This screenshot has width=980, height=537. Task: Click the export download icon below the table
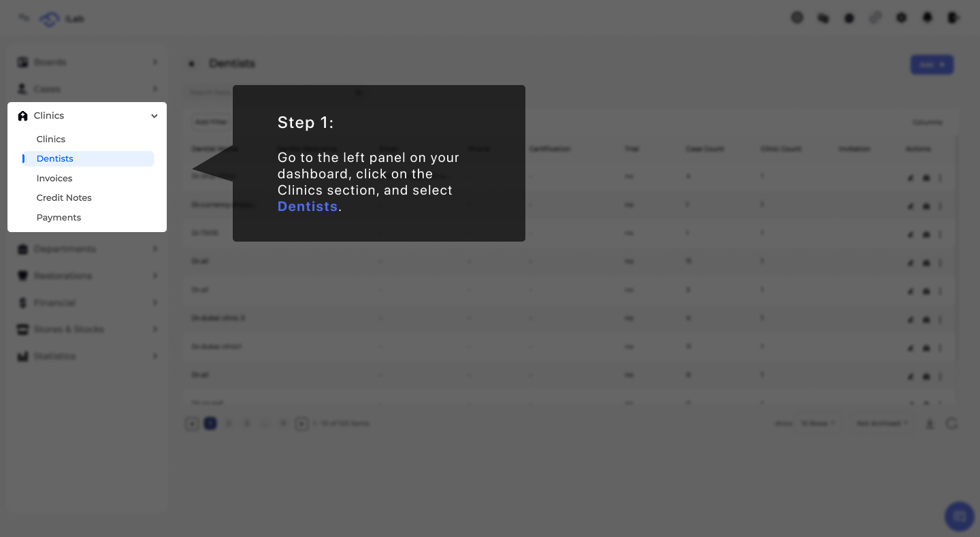pyautogui.click(x=930, y=423)
